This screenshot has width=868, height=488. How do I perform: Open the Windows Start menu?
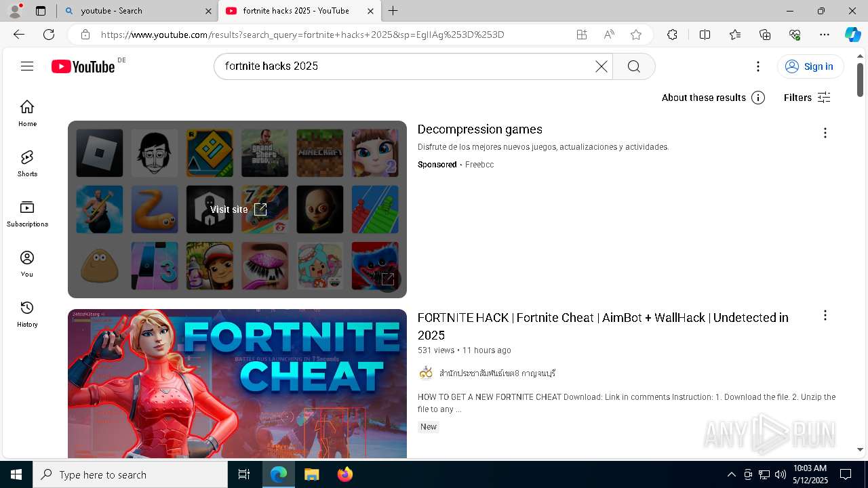(16, 474)
